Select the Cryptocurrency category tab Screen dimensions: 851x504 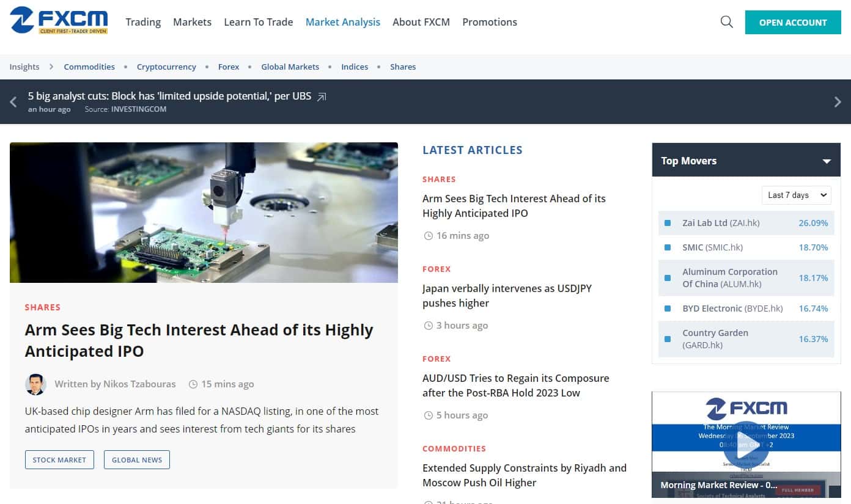[166, 67]
